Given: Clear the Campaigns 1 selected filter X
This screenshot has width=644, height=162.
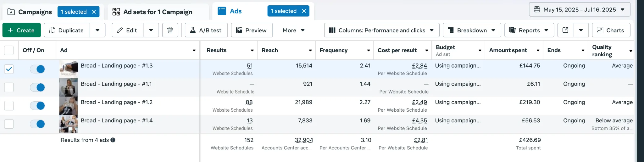Looking at the screenshot, I should click(94, 12).
